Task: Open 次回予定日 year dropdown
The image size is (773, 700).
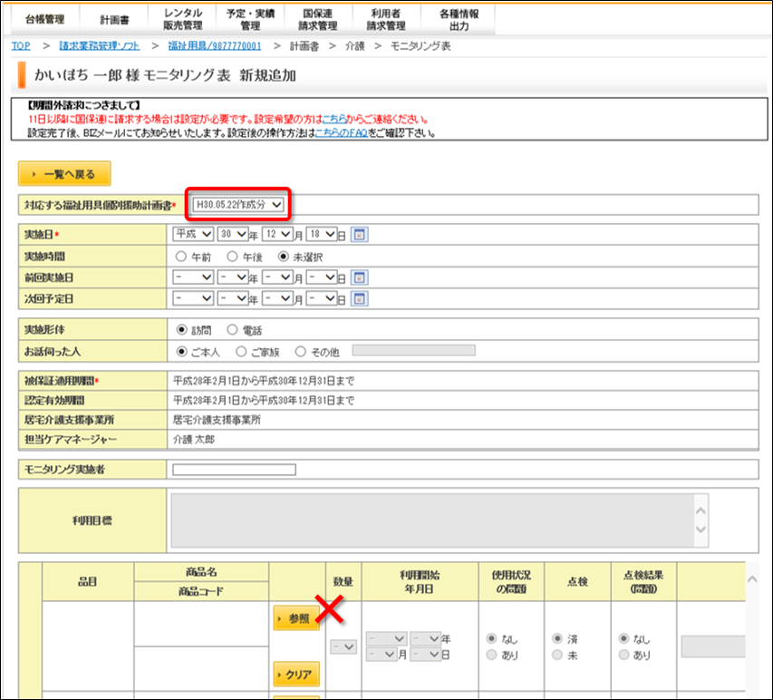Action: (233, 298)
